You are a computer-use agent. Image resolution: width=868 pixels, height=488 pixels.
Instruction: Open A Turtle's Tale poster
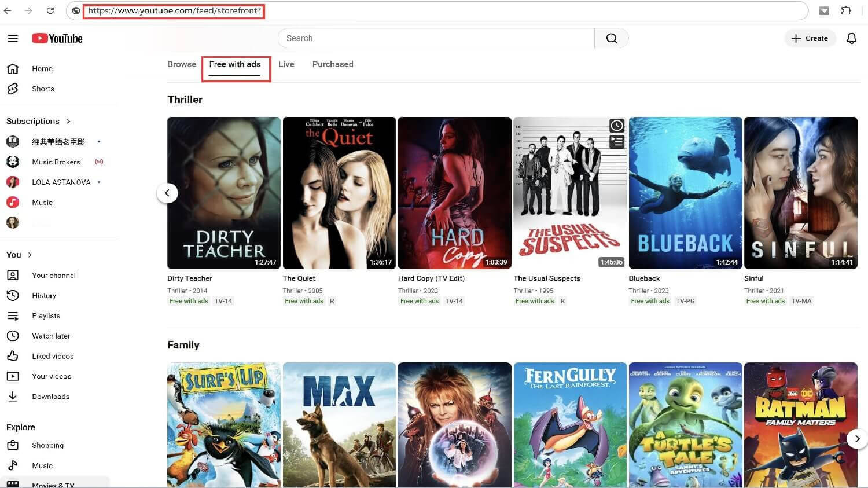click(x=685, y=425)
